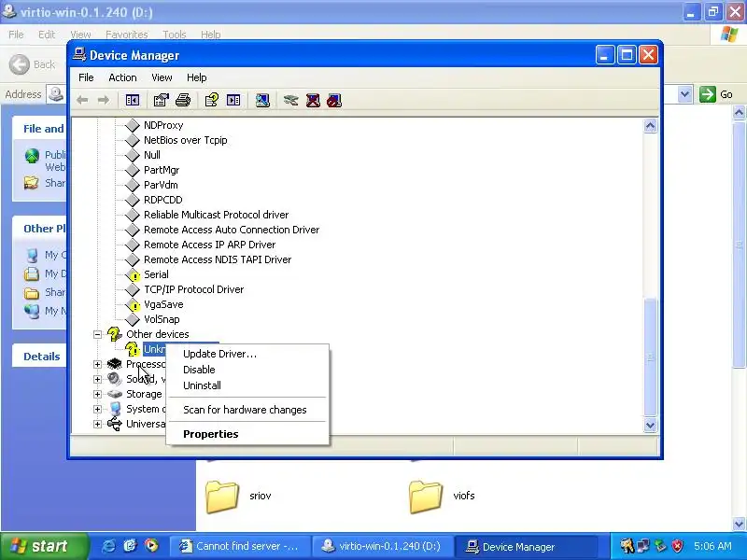Switch to virtio-win-0.1.240 (D:) taskbar button
Image resolution: width=747 pixels, height=560 pixels.
382,546
